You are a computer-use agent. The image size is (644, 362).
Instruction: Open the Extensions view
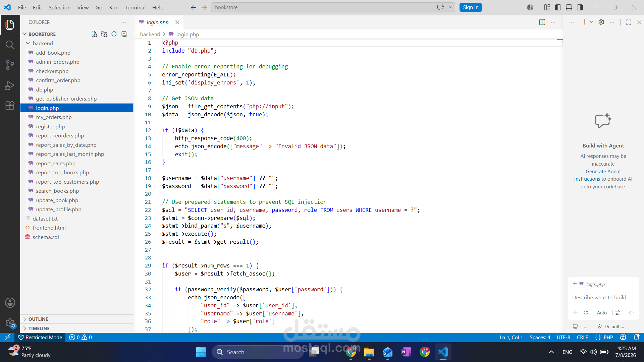tap(10, 105)
